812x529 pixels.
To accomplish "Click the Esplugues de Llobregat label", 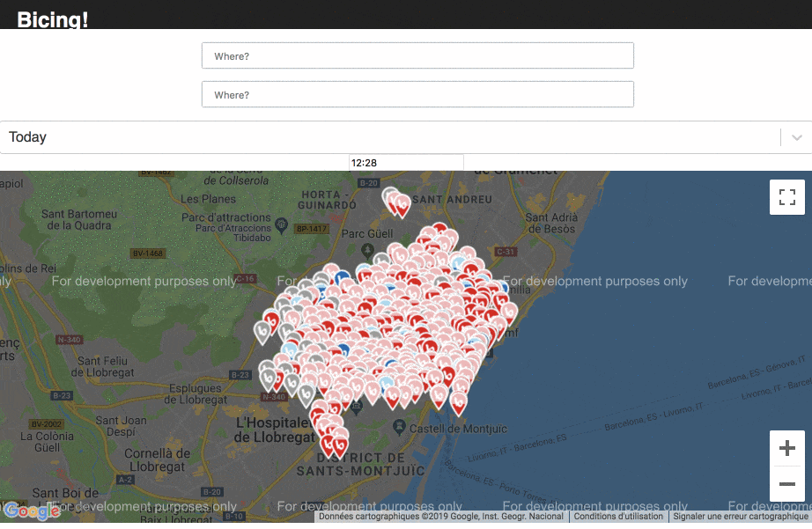I will click(x=196, y=394).
